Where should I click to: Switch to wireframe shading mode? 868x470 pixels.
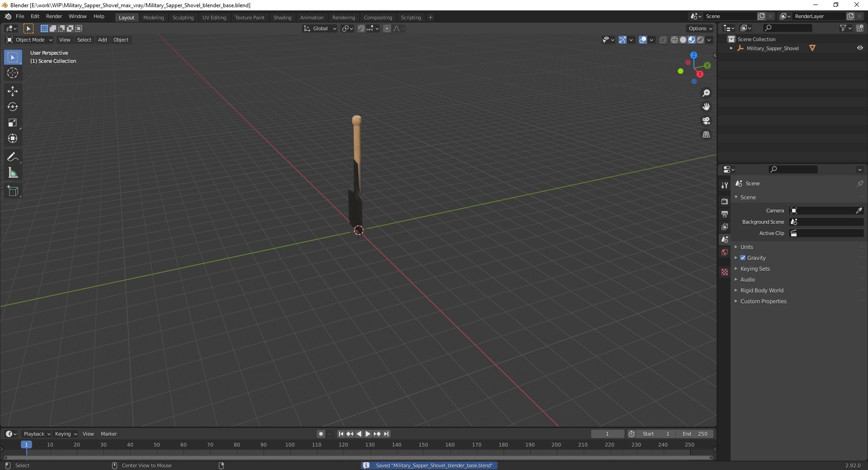point(675,40)
